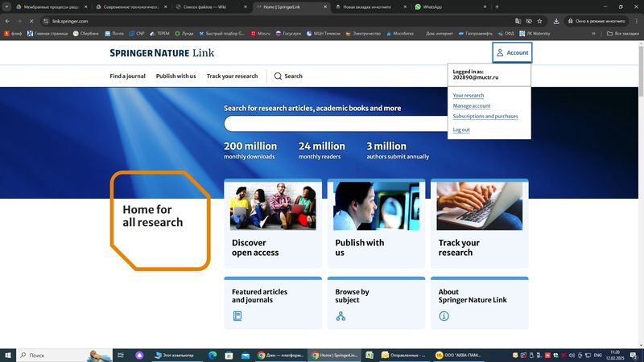Open the browser downloads icon
Screen dimensions: 644x362
pyautogui.click(x=556, y=21)
